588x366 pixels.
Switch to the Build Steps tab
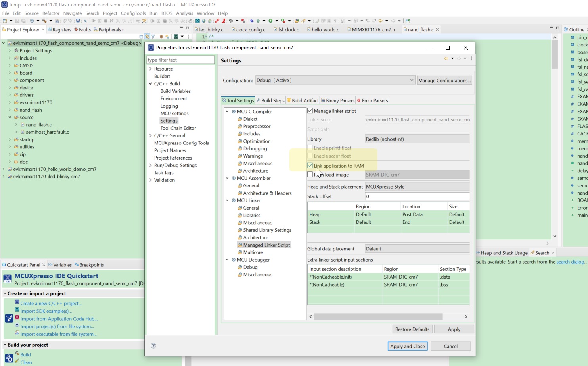[270, 100]
